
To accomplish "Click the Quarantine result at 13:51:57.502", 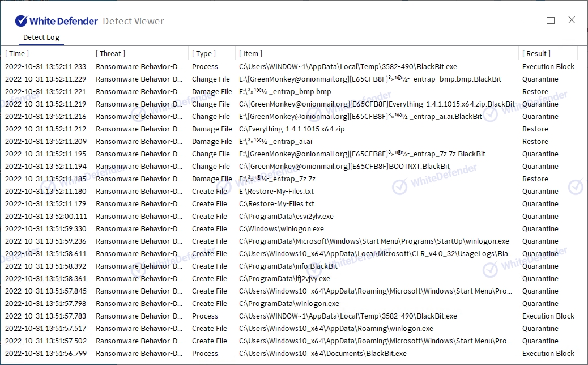I will click(x=540, y=341).
